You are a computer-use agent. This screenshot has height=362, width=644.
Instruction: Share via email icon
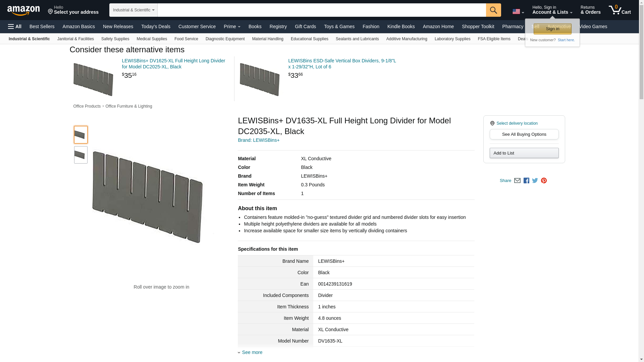point(517,181)
